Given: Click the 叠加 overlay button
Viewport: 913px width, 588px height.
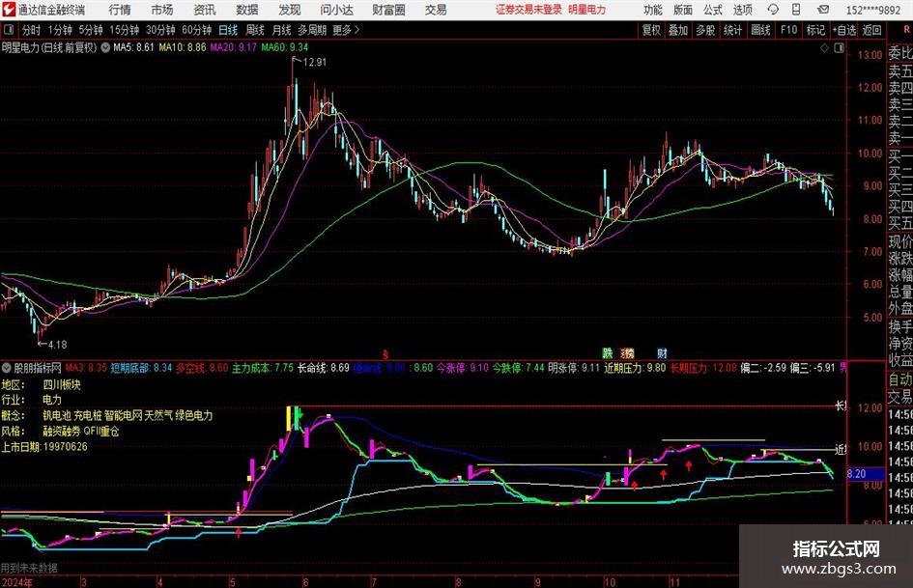Looking at the screenshot, I should (678, 30).
